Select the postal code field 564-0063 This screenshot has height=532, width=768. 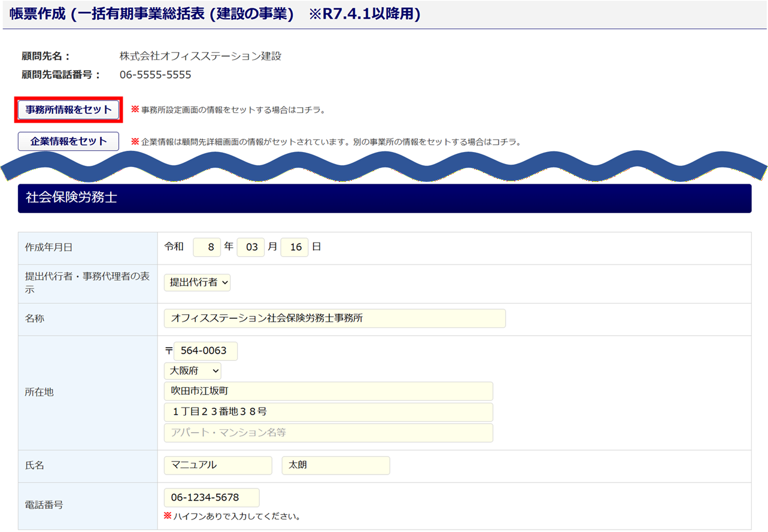point(205,351)
